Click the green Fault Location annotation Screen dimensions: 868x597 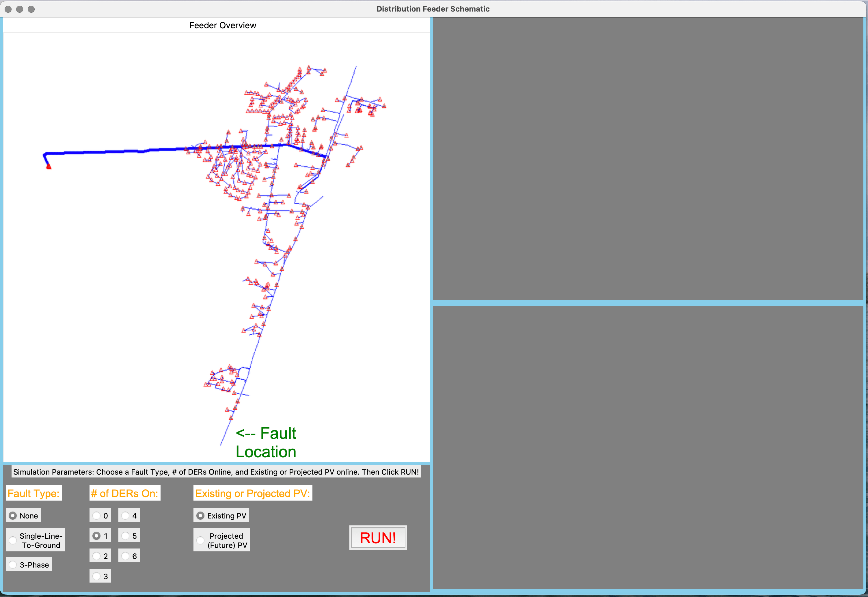click(266, 443)
